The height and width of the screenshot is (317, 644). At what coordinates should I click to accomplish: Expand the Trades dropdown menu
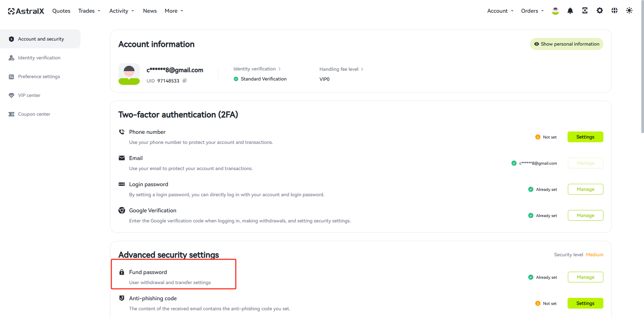[89, 11]
